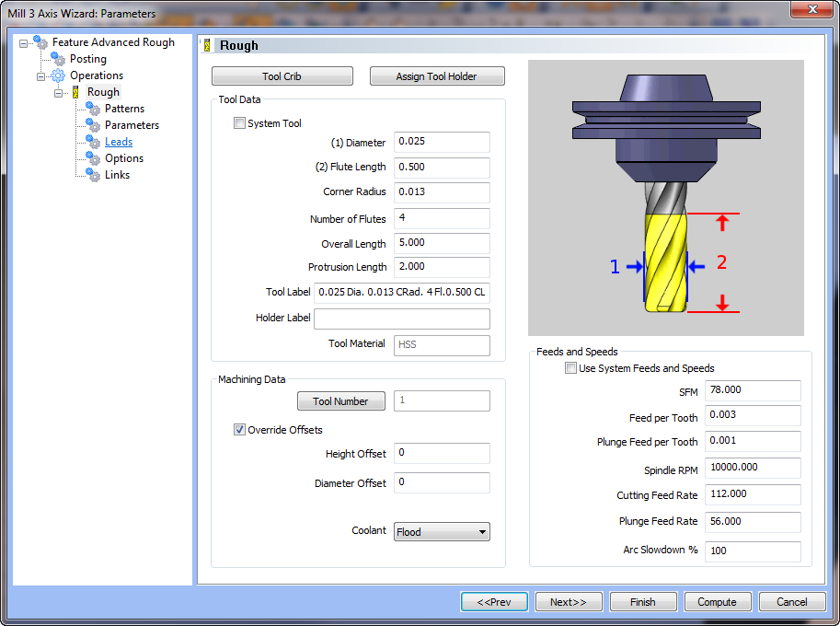Click the Patterns gear icon in the tree

[92, 108]
